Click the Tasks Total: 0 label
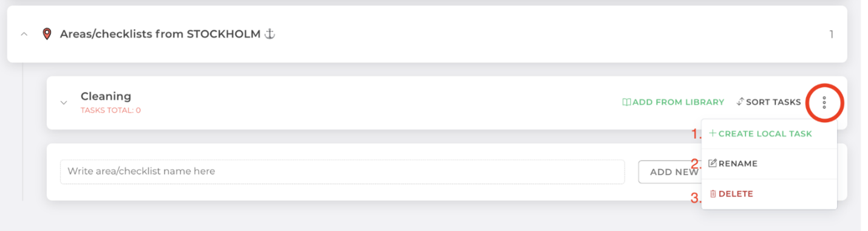Image resolution: width=868 pixels, height=231 pixels. coord(110,111)
